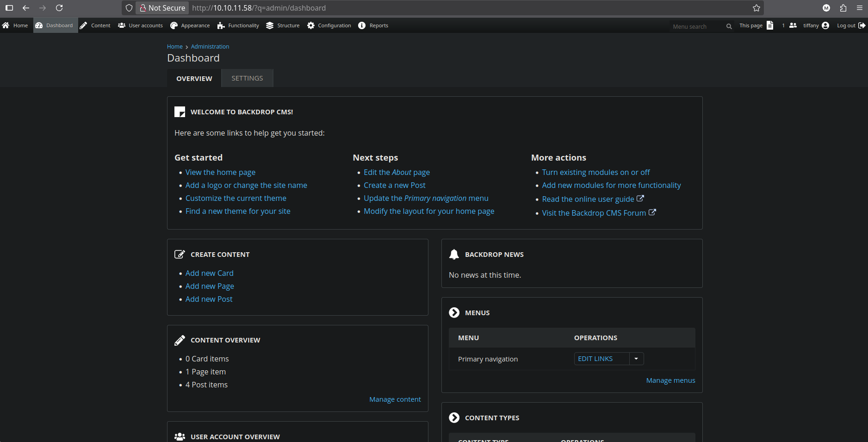Open Appearance palette icon menu
Image resolution: width=868 pixels, height=442 pixels.
(x=174, y=25)
